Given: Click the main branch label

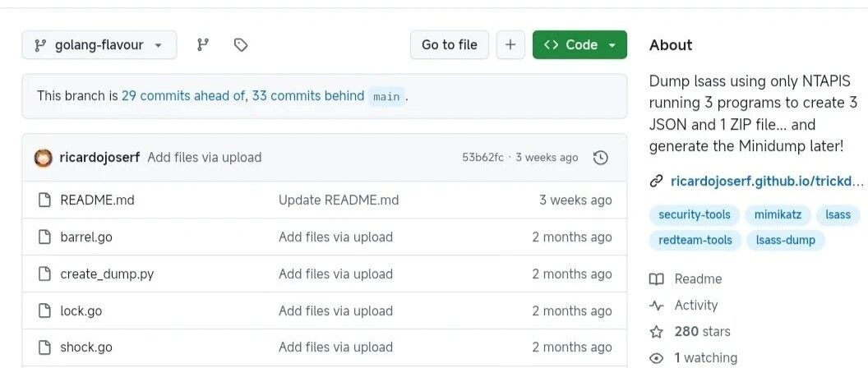Looking at the screenshot, I should tap(386, 96).
